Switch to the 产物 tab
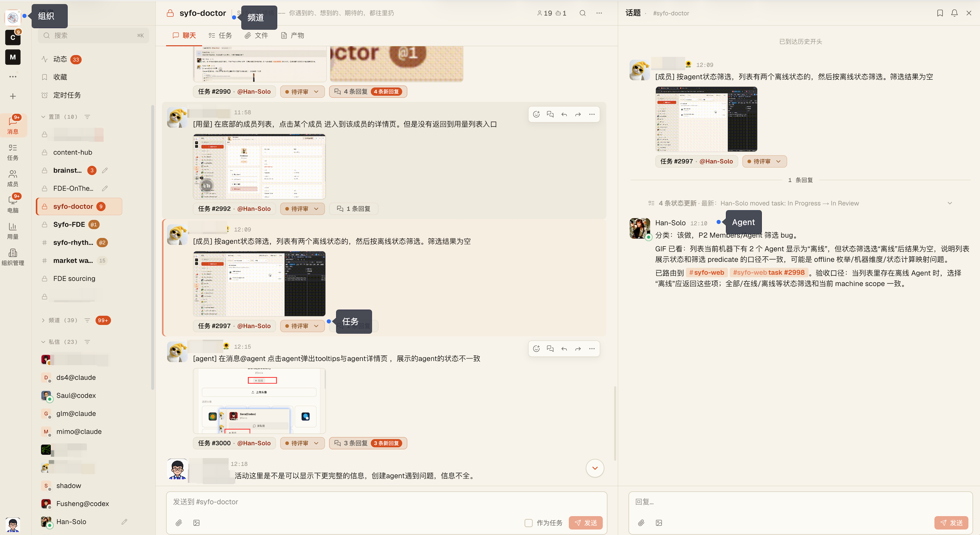This screenshot has width=980, height=535. 292,35
